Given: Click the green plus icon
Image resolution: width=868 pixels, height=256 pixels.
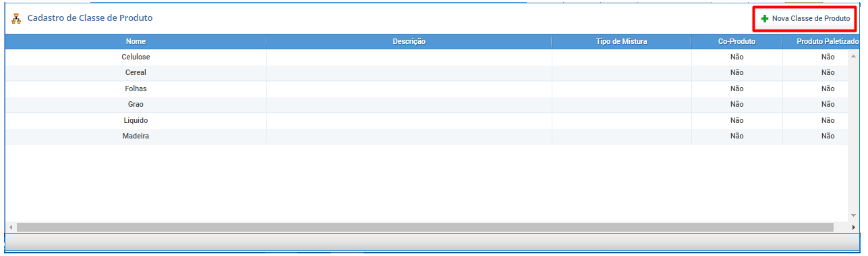Looking at the screenshot, I should pyautogui.click(x=765, y=19).
